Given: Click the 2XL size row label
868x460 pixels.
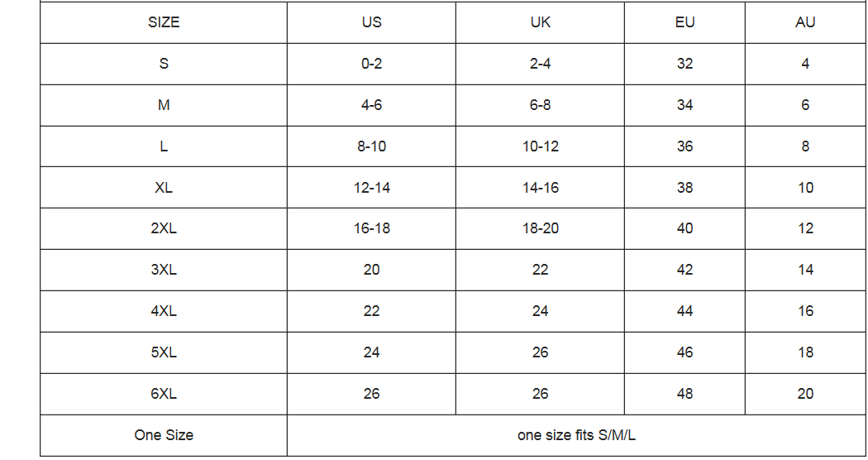Looking at the screenshot, I should tap(164, 228).
